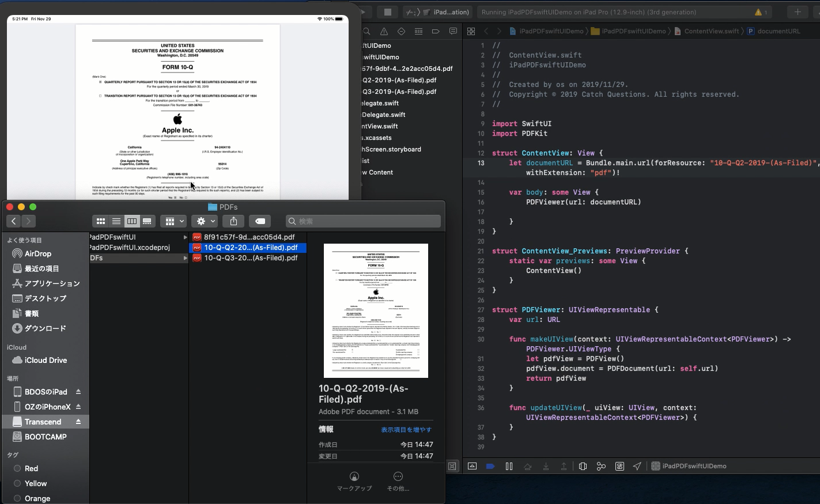Switch to the Issue navigator tab
The width and height of the screenshot is (820, 504).
(x=384, y=31)
